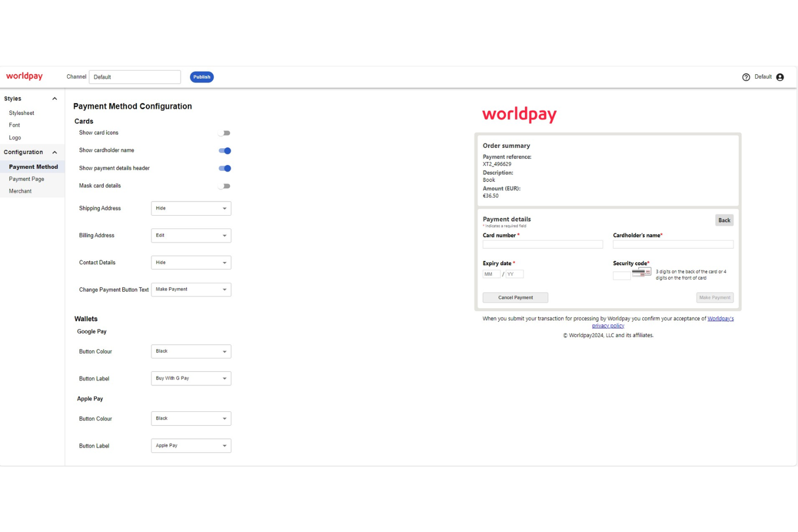Enable the Mask card details toggle
Viewport: 798px width, 532px height.
(224, 186)
